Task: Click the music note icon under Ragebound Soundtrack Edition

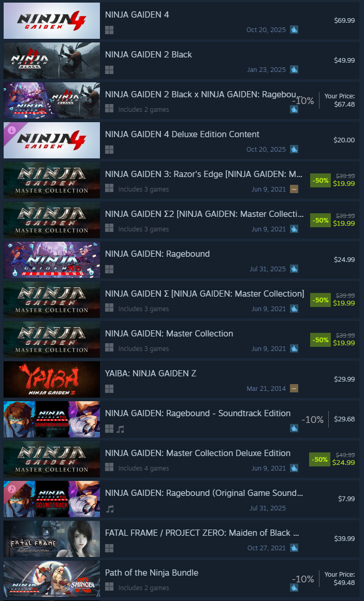Action: click(x=120, y=429)
